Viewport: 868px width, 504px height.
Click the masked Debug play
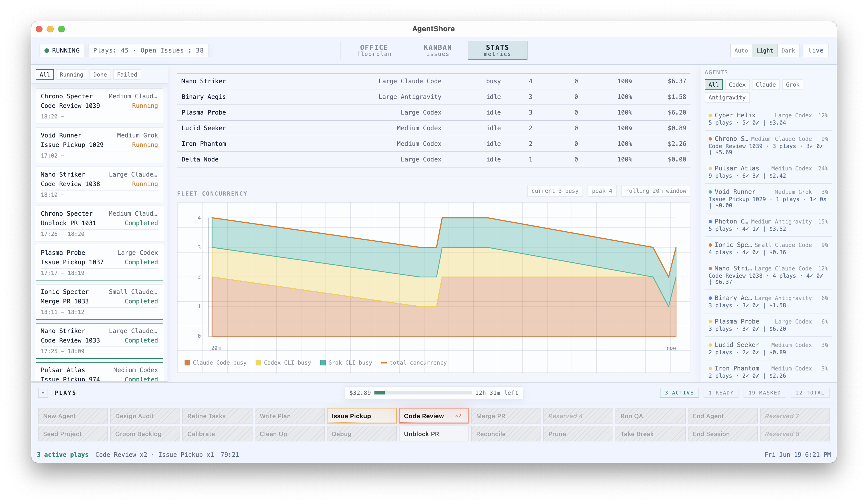click(x=362, y=434)
